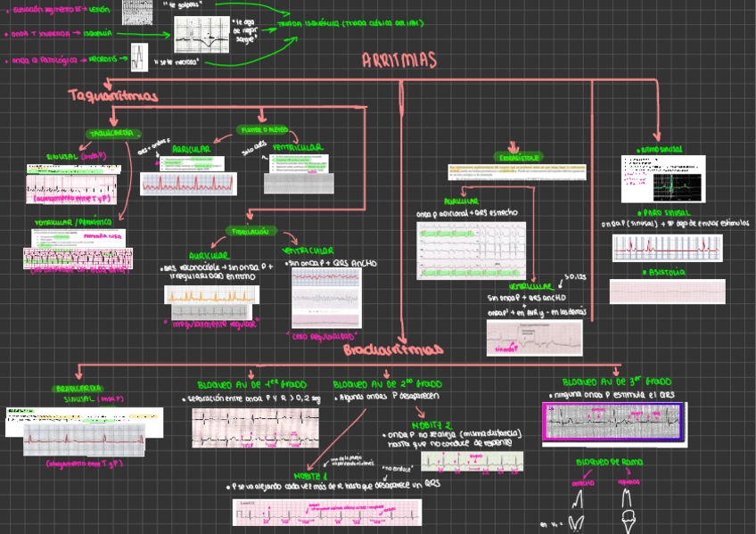Screen dimensions: 756x534
Task: Select the green FIBRILACIÓN label
Action: (x=251, y=231)
